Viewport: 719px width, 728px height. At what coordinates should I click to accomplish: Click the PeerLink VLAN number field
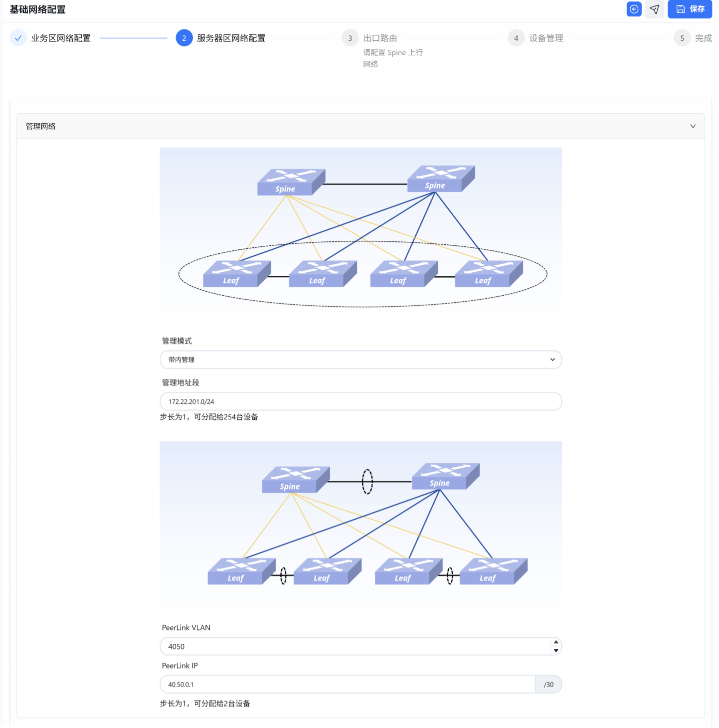tap(356, 646)
